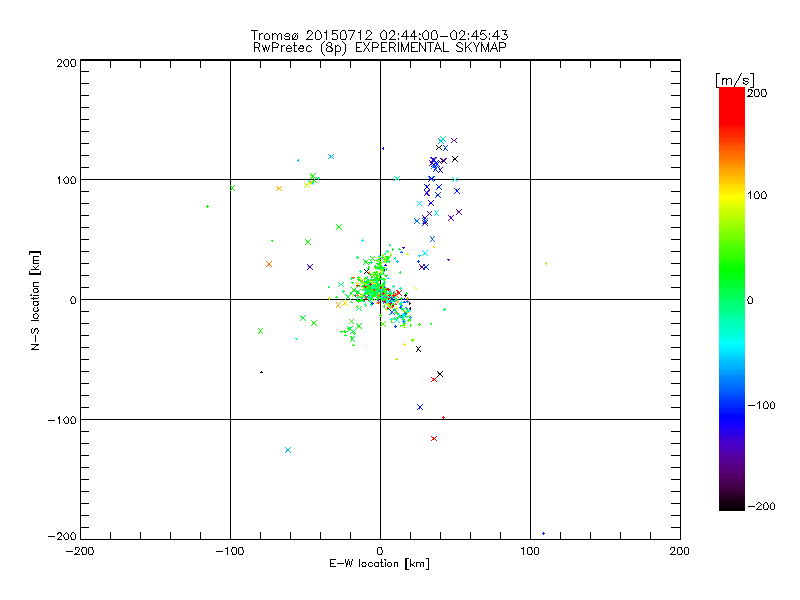
Task: Click the 200 label beside the color bar
Action: [757, 93]
